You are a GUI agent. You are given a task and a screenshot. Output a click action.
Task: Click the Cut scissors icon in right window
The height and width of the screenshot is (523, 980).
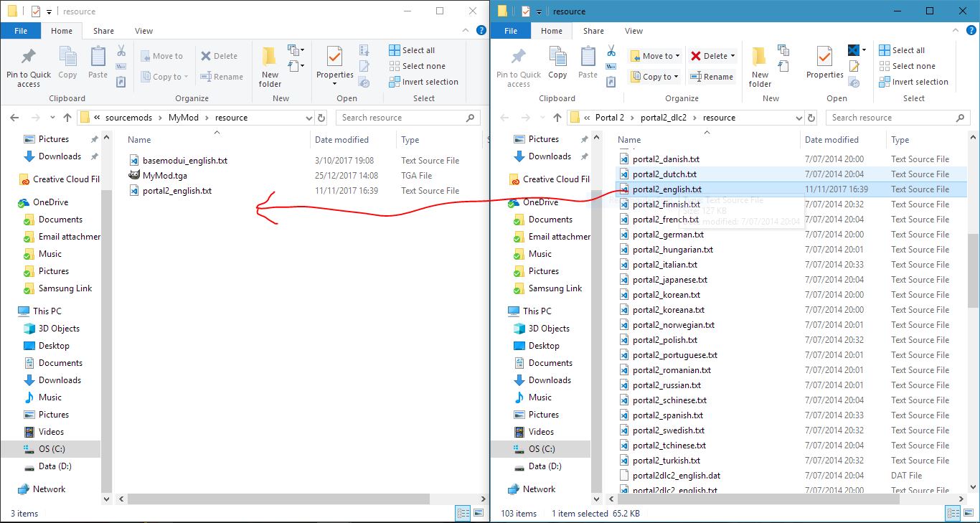click(x=611, y=50)
